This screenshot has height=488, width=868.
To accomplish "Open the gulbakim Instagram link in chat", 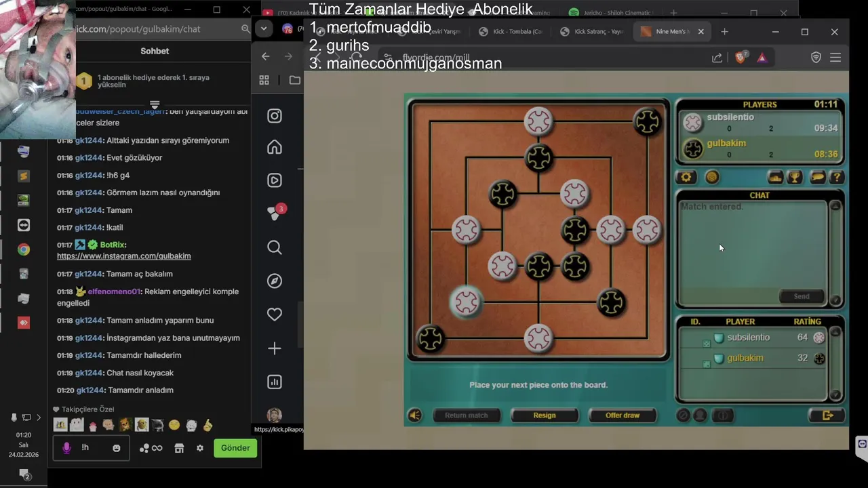I will click(x=124, y=256).
